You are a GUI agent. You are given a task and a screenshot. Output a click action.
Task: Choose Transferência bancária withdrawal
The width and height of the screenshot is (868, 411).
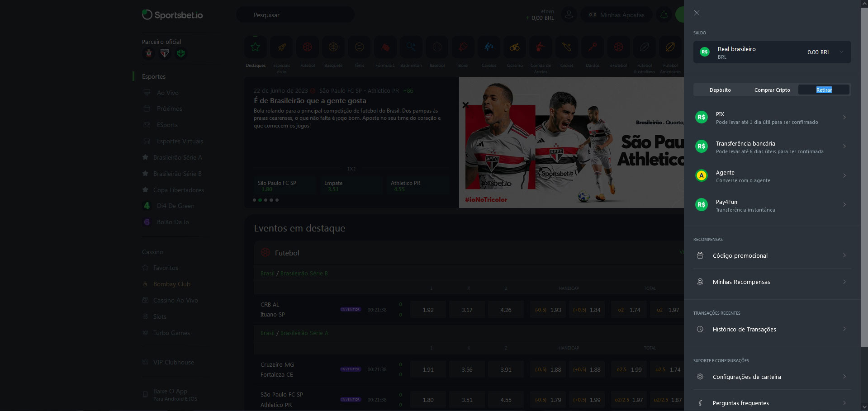(x=772, y=147)
